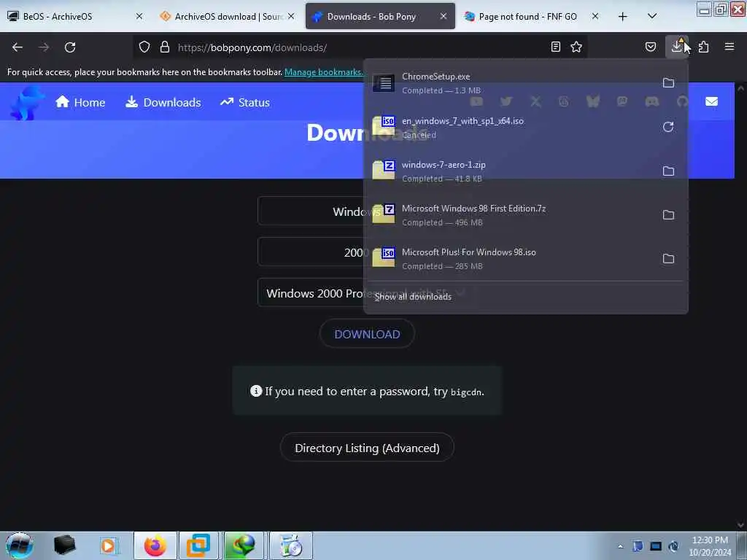Open Status in site navigation
This screenshot has width=747, height=560.
click(245, 102)
